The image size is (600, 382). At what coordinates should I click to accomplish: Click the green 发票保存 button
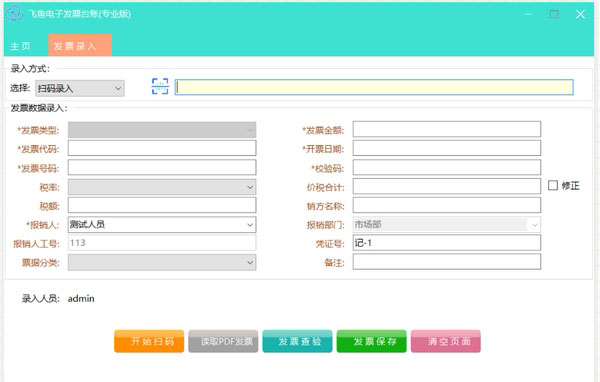point(372,341)
